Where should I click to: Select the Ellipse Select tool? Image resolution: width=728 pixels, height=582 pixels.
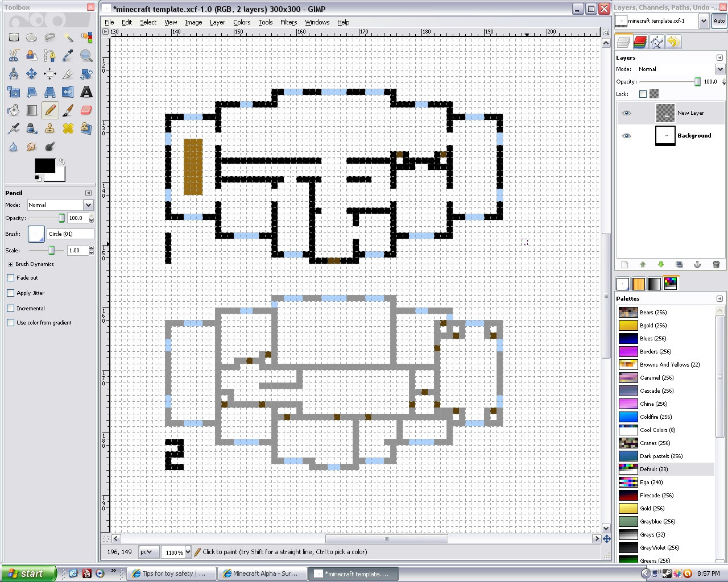[x=32, y=38]
